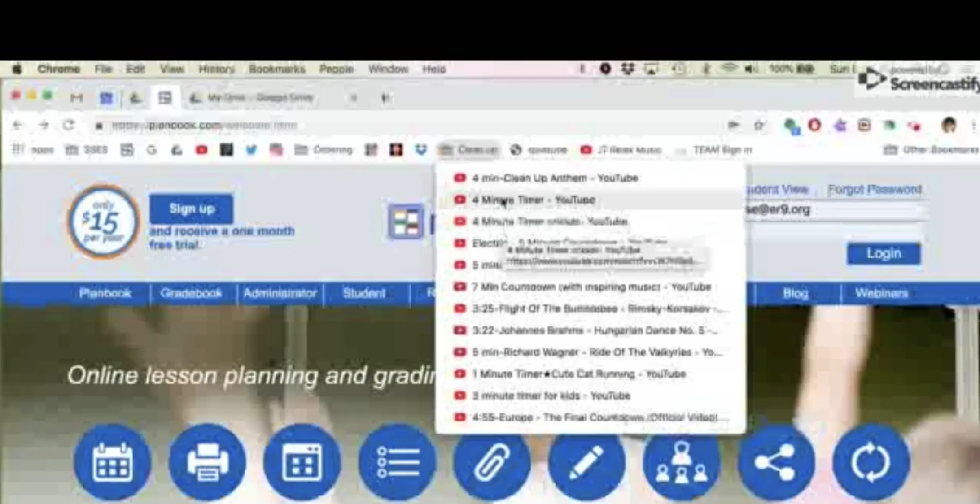Click the bulleted list icon circle
Screen dimensions: 980x504
pos(397,462)
